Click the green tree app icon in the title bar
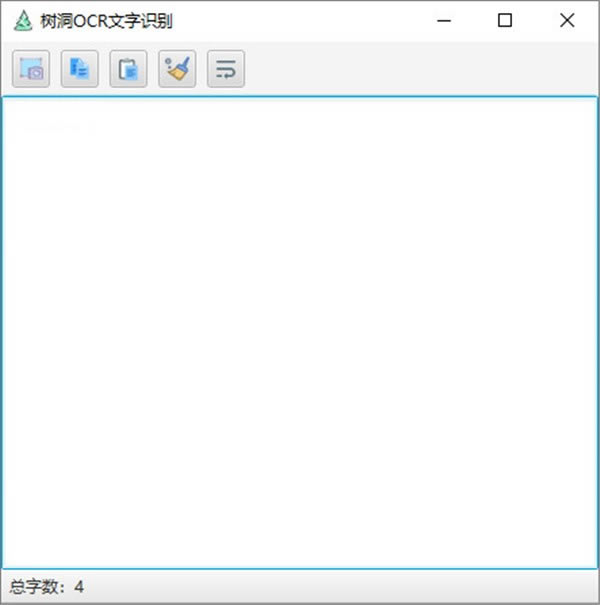This screenshot has width=600, height=605. coord(23,20)
